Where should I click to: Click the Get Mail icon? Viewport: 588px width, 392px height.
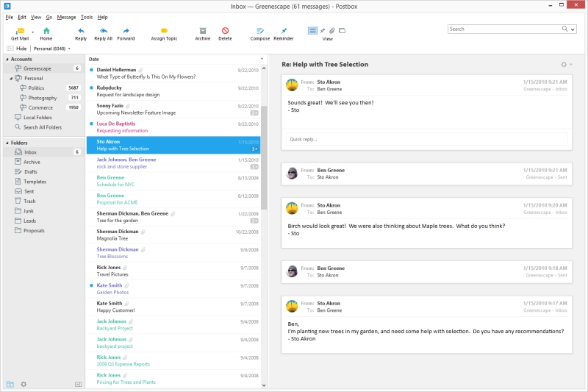coord(21,31)
